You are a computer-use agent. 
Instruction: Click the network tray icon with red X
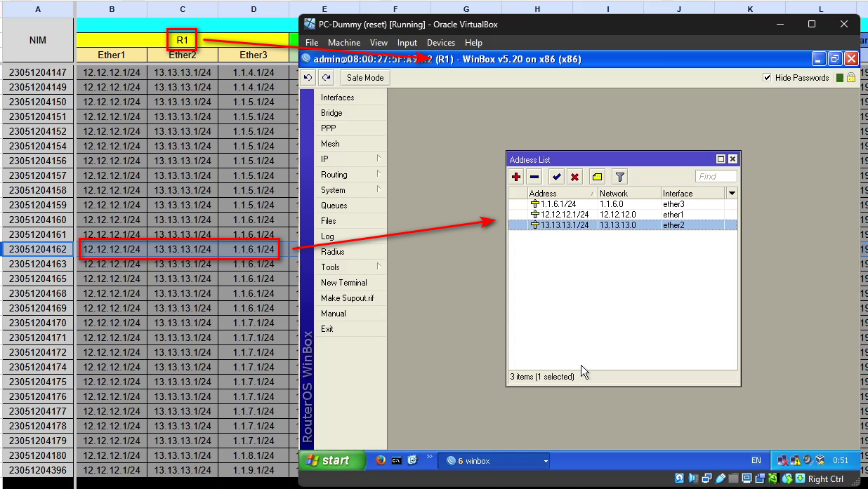click(783, 460)
